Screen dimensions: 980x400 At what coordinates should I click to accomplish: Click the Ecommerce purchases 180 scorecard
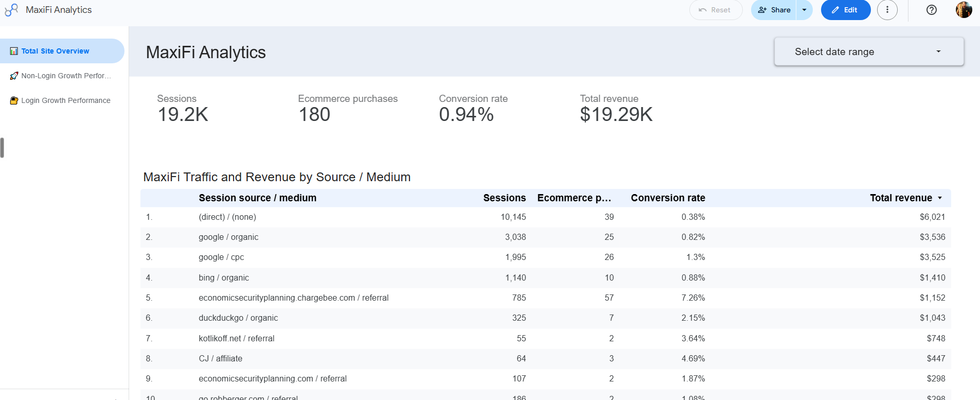click(x=348, y=109)
